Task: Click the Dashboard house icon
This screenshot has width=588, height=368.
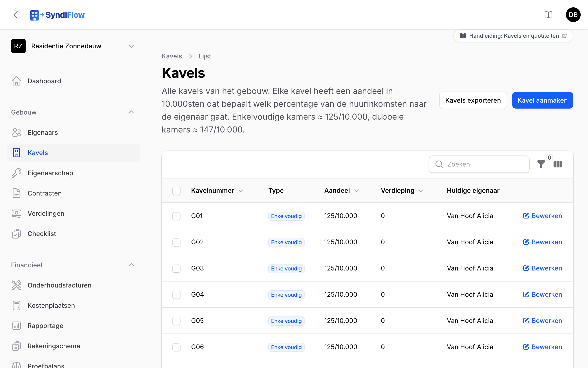Action: (16, 81)
